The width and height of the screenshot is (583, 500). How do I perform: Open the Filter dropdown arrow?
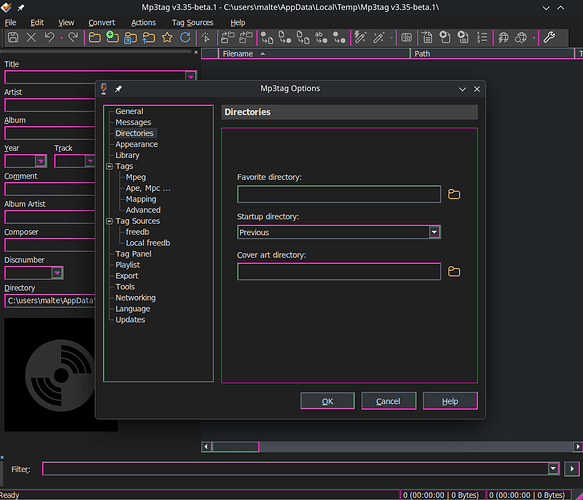[553, 469]
